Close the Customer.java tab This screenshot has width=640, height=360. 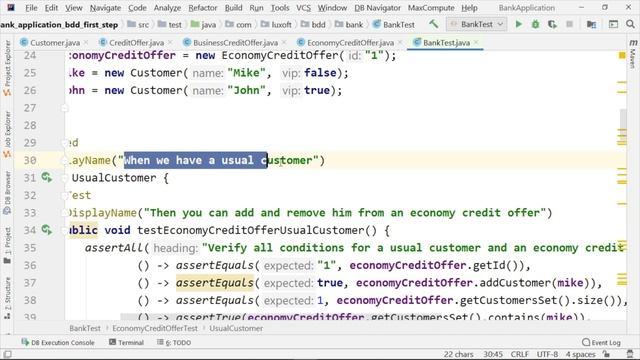[86, 42]
